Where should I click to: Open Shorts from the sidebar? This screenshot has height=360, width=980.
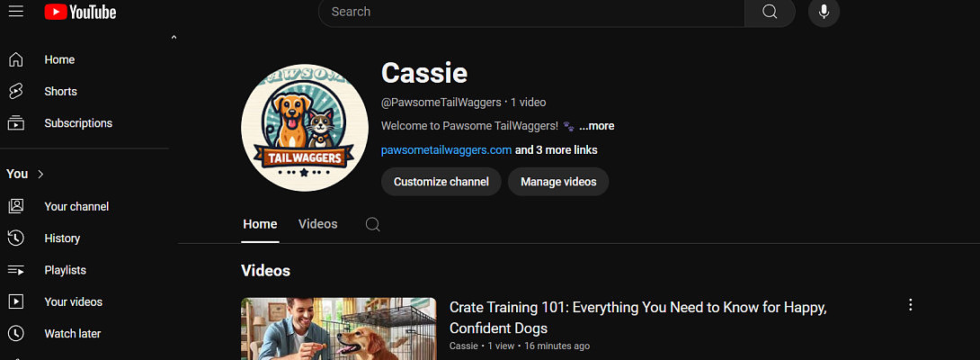click(x=60, y=92)
